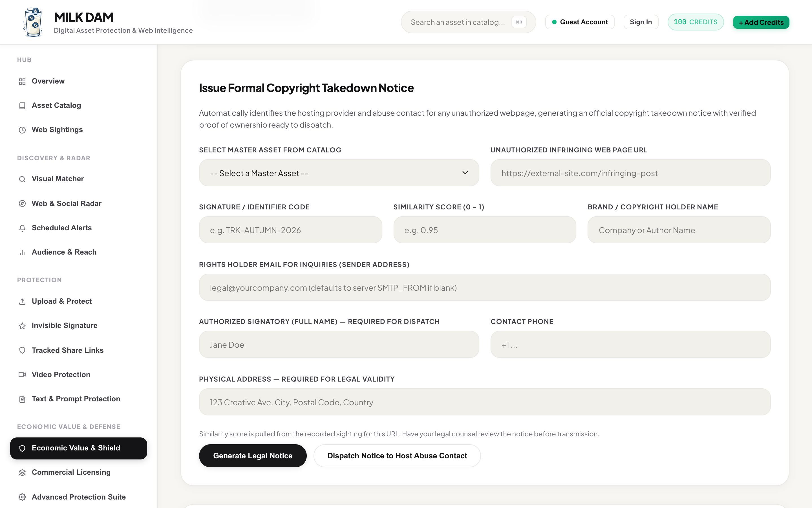
Task: Click the Audience & Reach bar chart icon
Action: (22, 252)
